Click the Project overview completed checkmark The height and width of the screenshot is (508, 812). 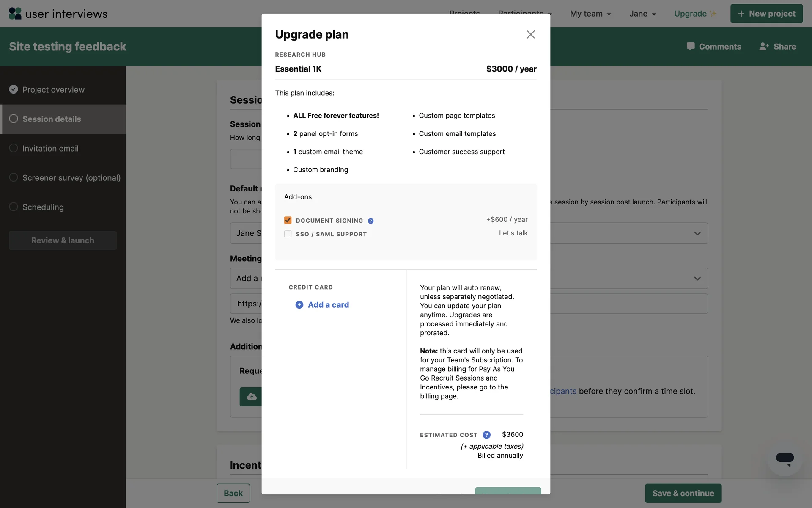[14, 89]
